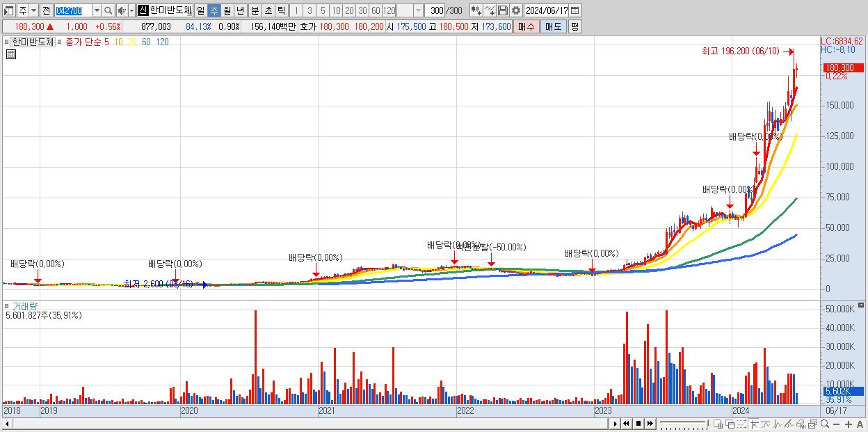The image size is (868, 432).
Task: Open the interval value combo box arrow
Action: (x=418, y=10)
